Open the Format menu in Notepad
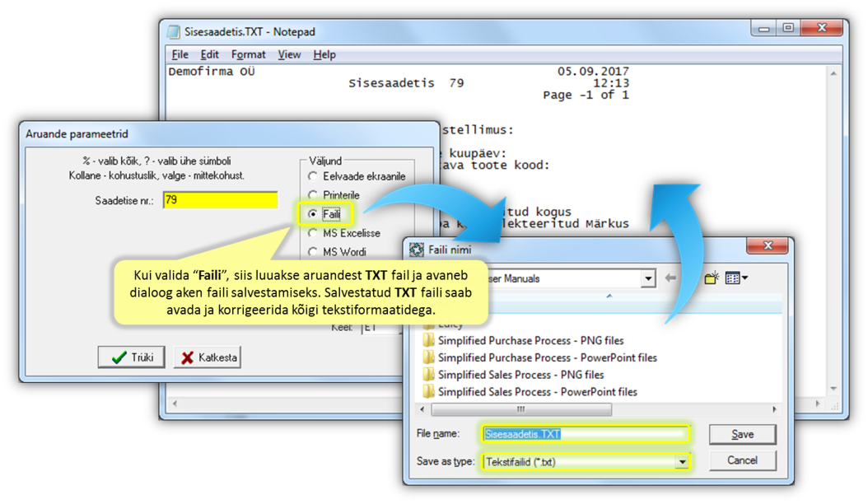 click(x=248, y=54)
